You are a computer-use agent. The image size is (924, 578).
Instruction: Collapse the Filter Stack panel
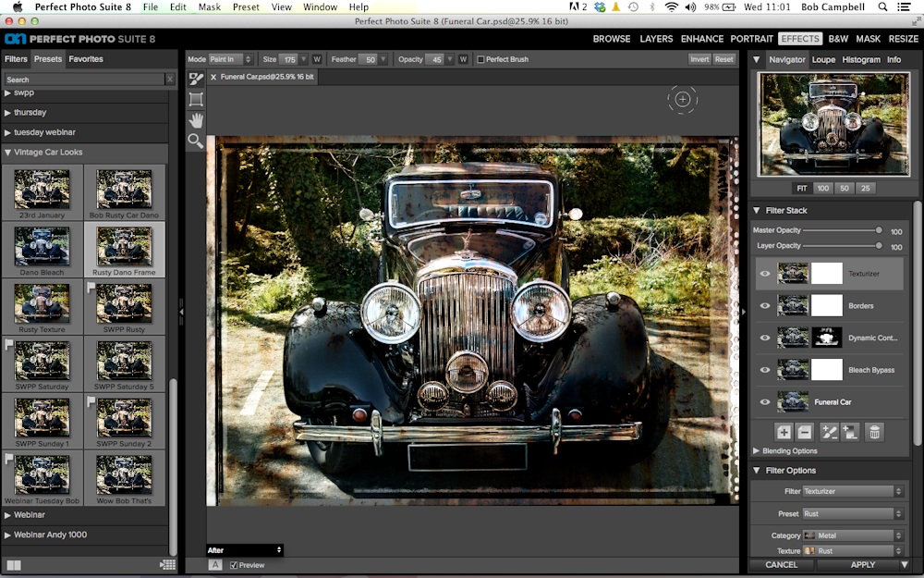pos(756,211)
